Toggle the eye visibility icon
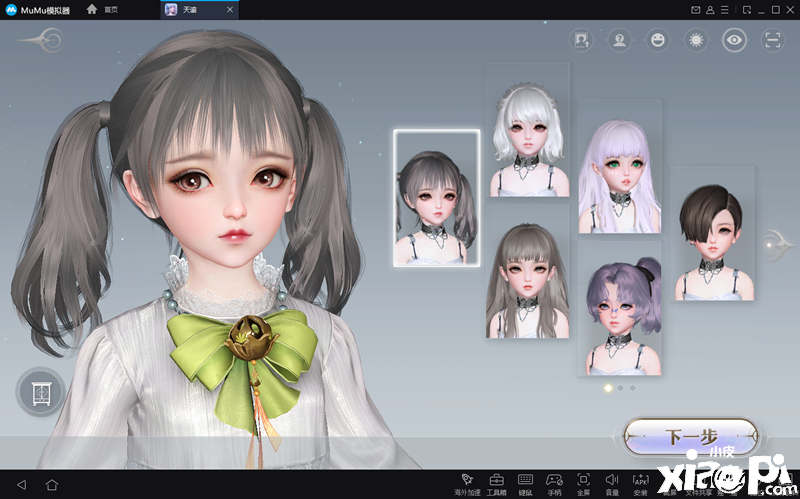Viewport: 800px width, 499px height. pos(734,40)
